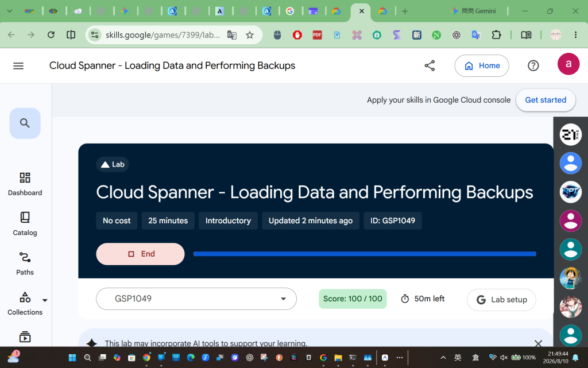End the lab with the End button

tap(140, 254)
